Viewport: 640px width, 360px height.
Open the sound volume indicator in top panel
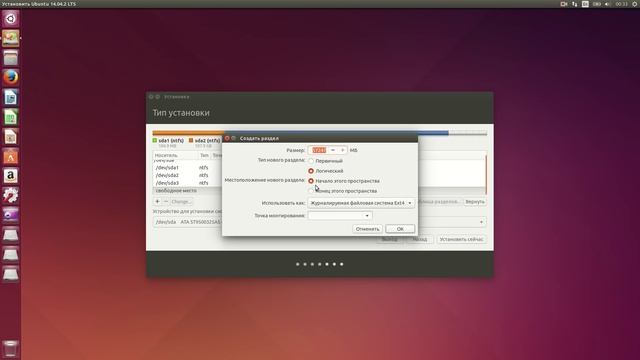pos(607,4)
